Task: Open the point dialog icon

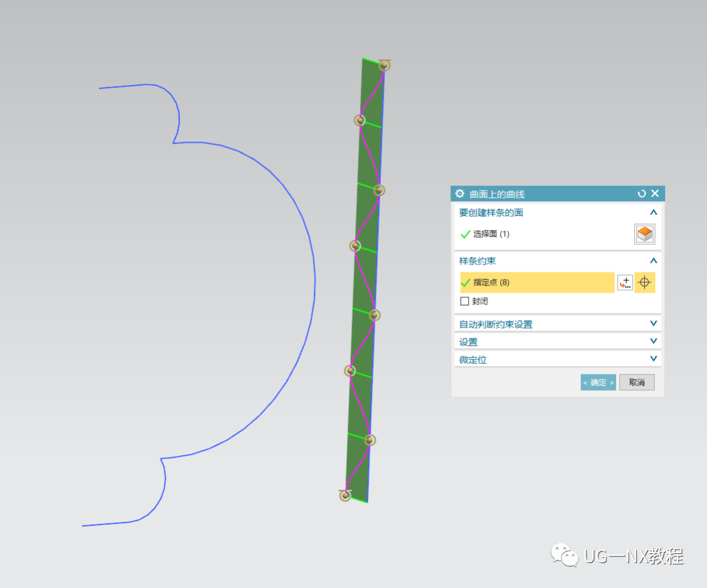Action: (x=625, y=283)
